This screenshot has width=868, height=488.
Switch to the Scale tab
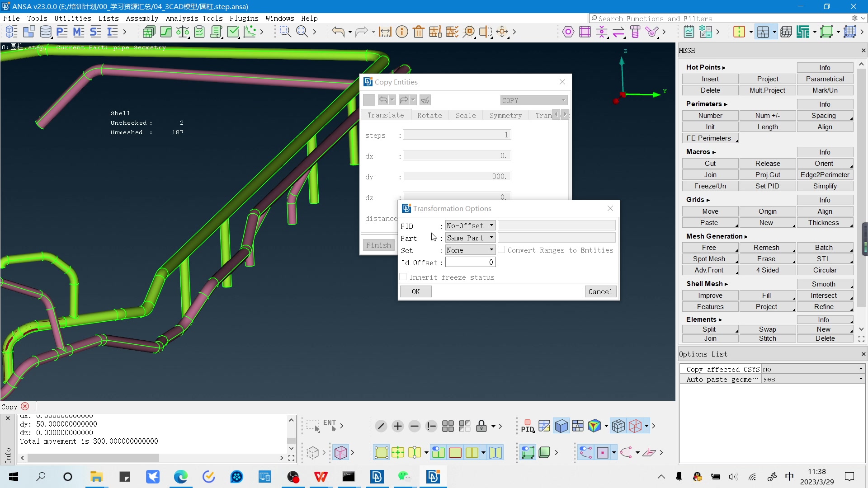(x=466, y=115)
